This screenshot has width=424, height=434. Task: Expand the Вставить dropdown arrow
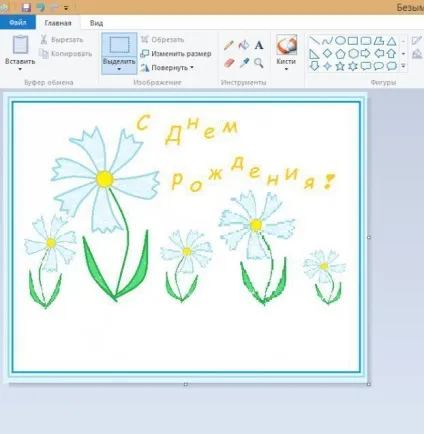tap(20, 69)
